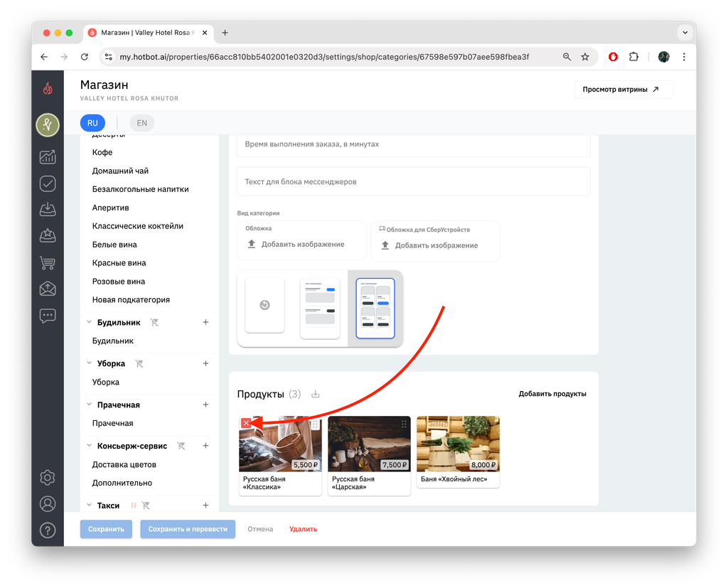Select Кофе subcategory

click(102, 152)
